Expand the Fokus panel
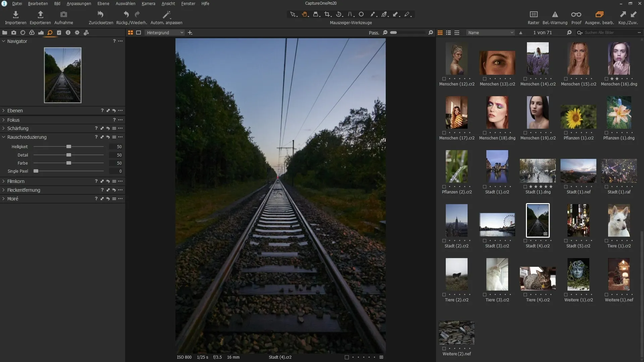This screenshot has height=362, width=644. pos(4,120)
